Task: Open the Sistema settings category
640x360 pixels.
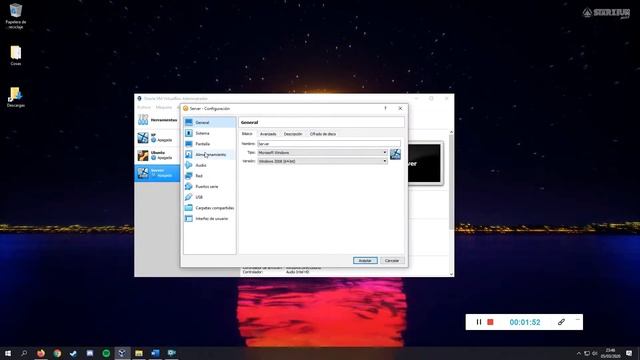Action: click(x=209, y=133)
